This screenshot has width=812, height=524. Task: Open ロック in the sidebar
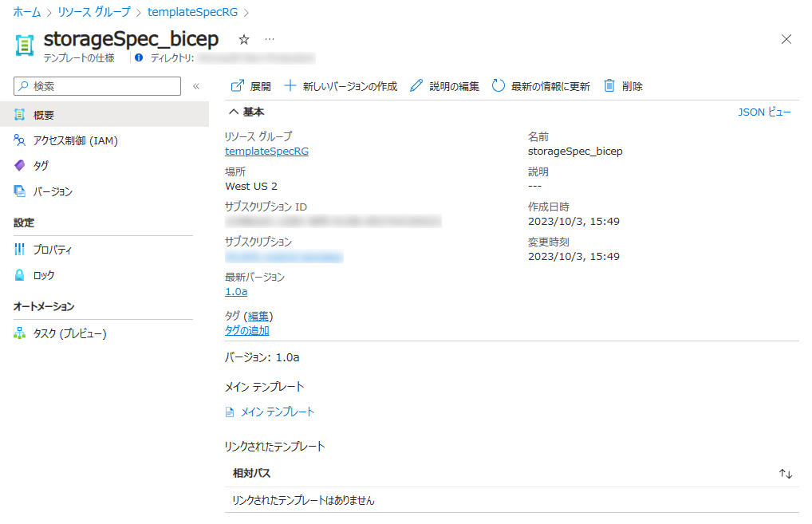click(44, 275)
